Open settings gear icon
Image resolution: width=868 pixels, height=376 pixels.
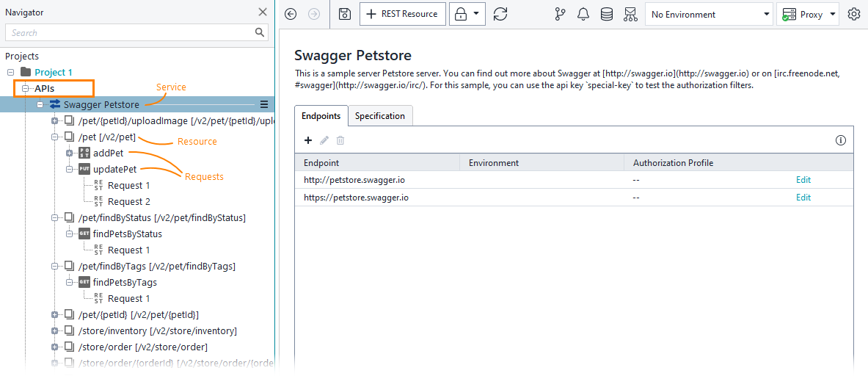pos(853,15)
